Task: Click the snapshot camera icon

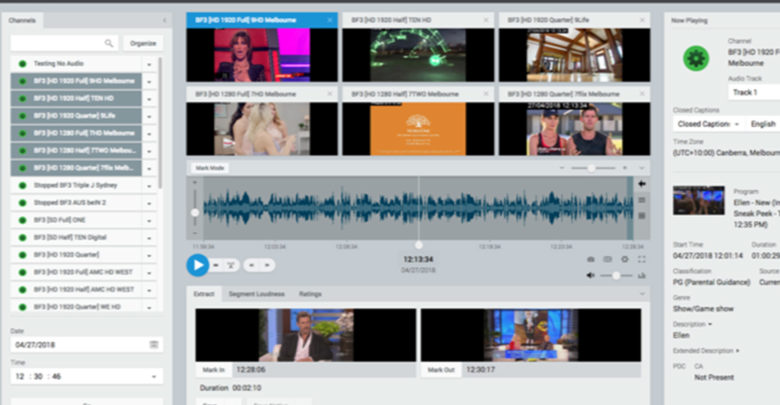Action: pos(591,259)
